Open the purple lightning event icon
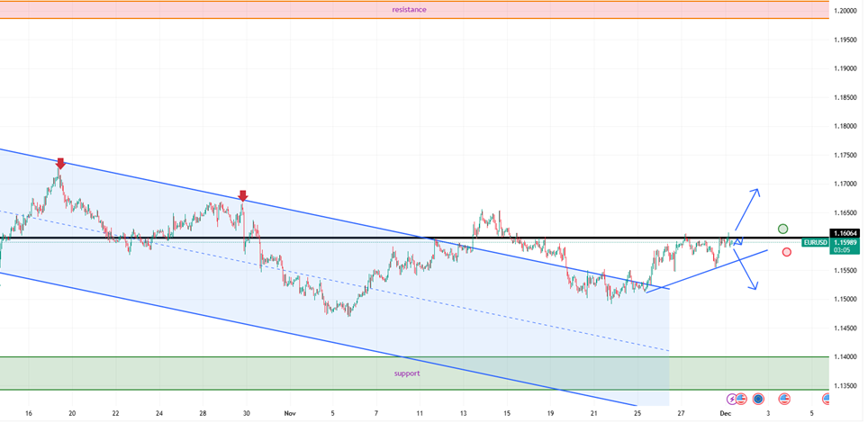868x423 pixels. [731, 398]
